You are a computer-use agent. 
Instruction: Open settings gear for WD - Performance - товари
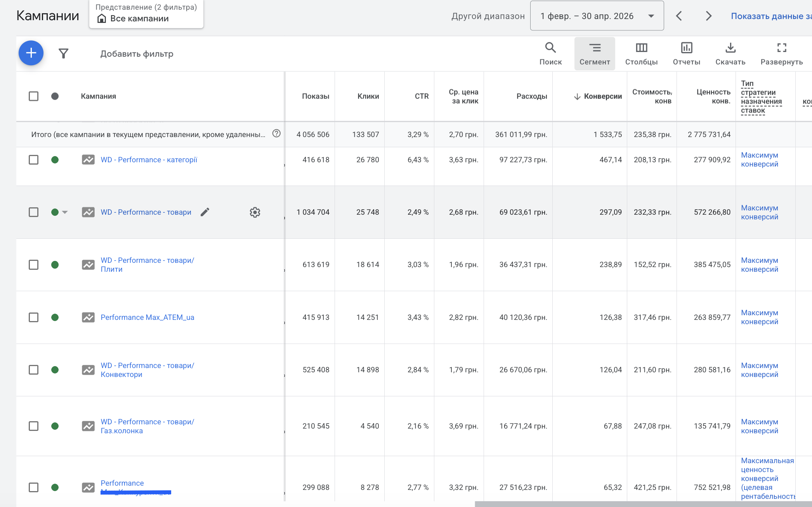coord(255,212)
